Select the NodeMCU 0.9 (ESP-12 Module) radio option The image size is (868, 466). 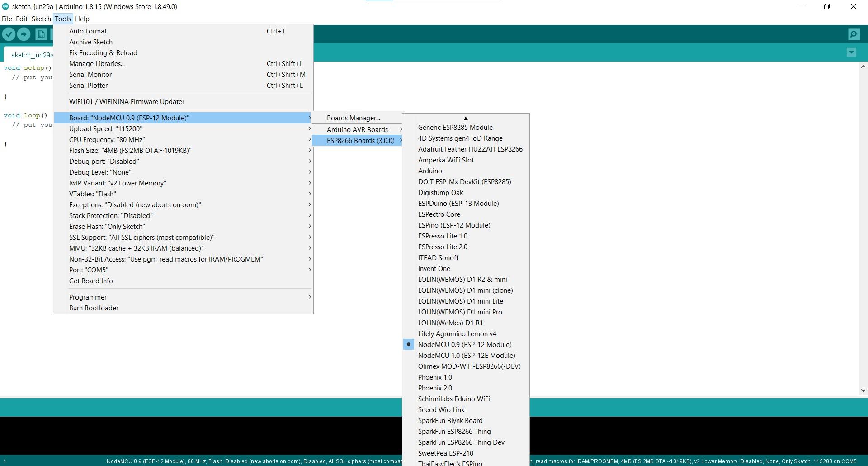coord(466,345)
